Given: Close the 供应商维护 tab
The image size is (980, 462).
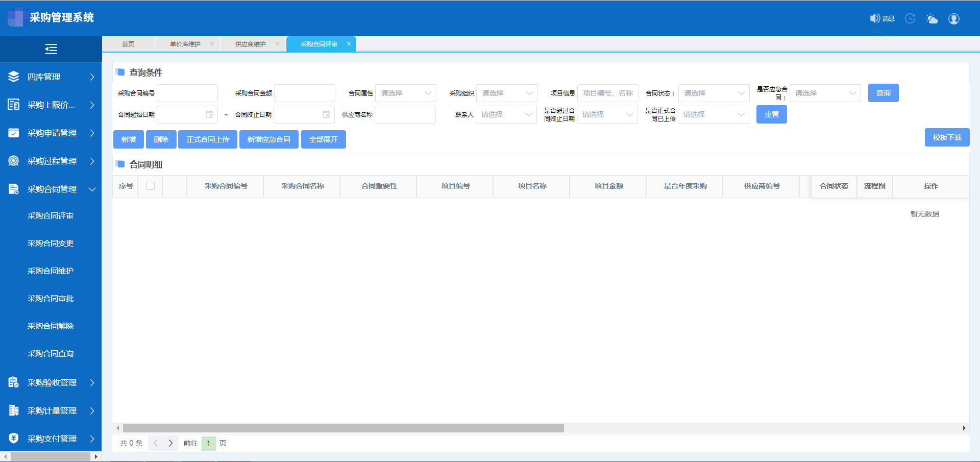Looking at the screenshot, I should coord(277,44).
